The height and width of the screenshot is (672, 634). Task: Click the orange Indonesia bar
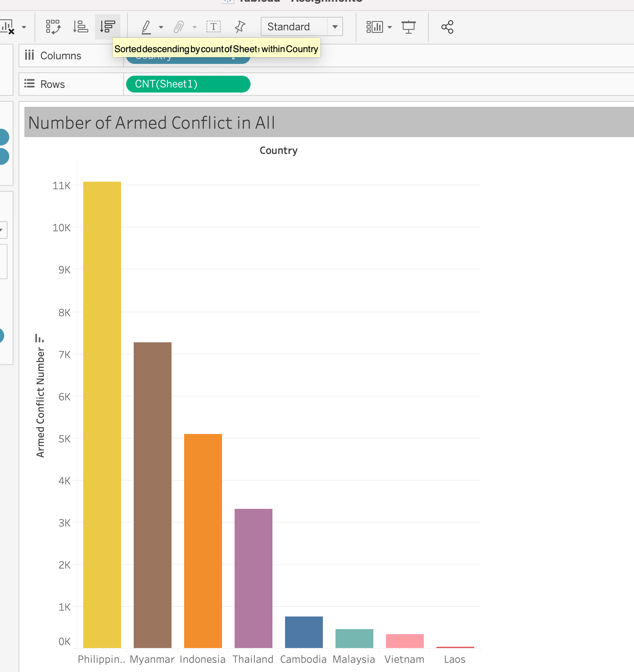point(203,540)
